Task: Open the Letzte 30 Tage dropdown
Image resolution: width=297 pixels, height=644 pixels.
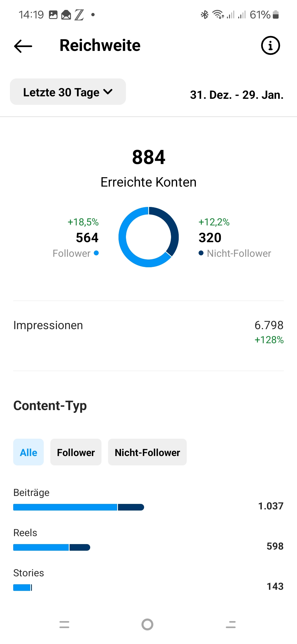Action: point(68,92)
